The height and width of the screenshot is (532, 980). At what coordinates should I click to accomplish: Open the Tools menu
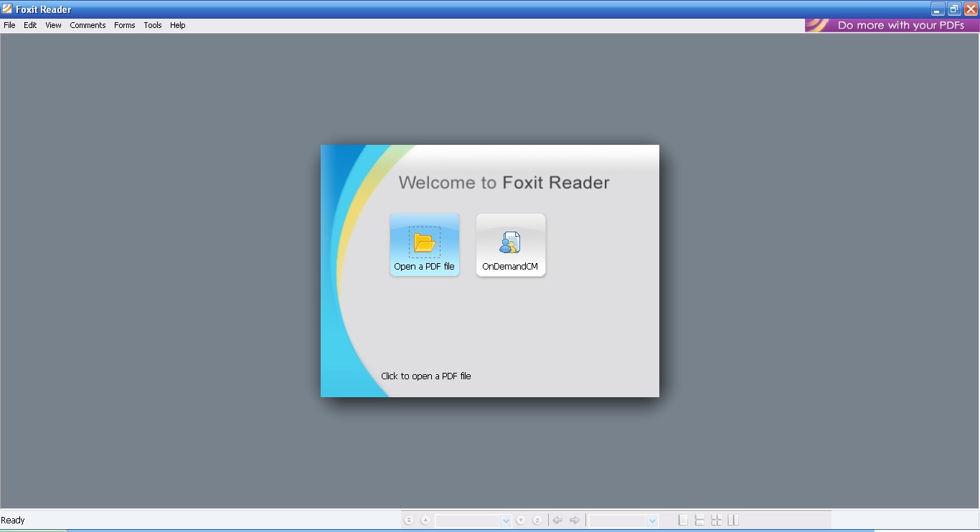(x=153, y=25)
